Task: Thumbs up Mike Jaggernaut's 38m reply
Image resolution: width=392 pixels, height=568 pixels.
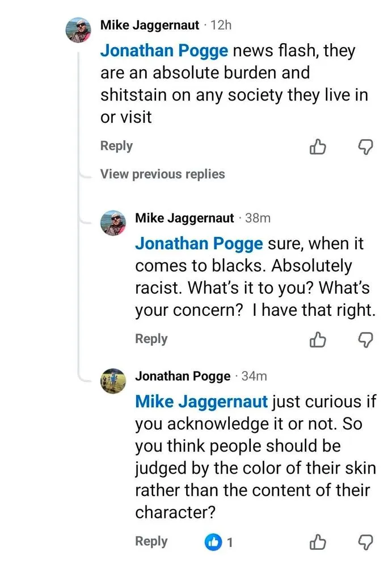Action: point(318,340)
